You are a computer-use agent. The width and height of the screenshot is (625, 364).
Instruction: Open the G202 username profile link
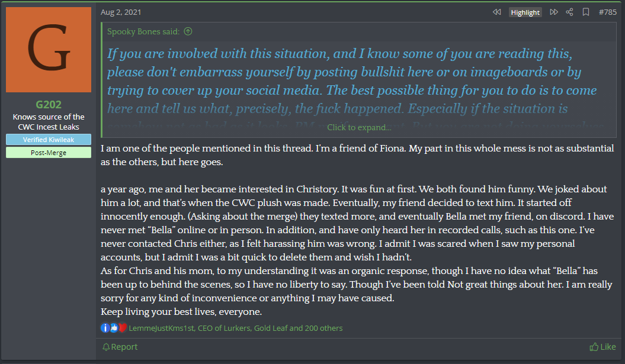point(49,104)
